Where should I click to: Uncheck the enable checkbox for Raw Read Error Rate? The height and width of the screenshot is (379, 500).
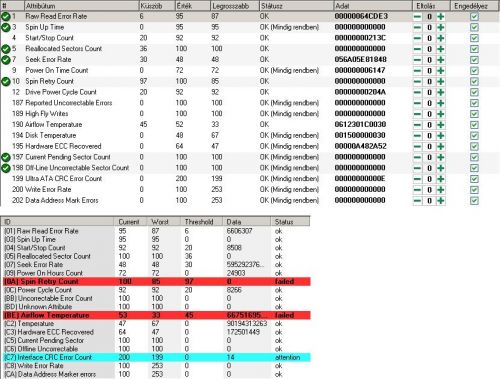[474, 16]
